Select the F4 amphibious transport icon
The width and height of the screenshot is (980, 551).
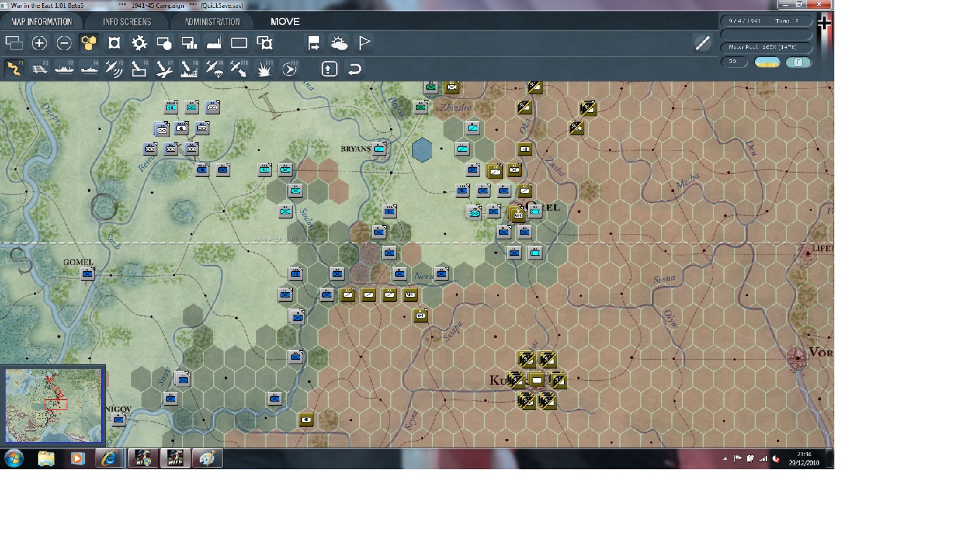pos(89,69)
